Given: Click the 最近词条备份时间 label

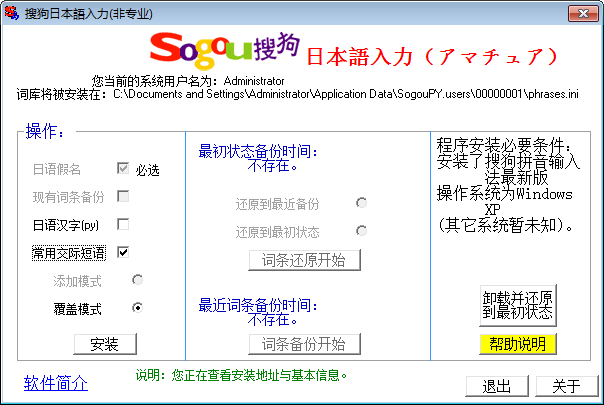Looking at the screenshot, I should [x=258, y=305].
